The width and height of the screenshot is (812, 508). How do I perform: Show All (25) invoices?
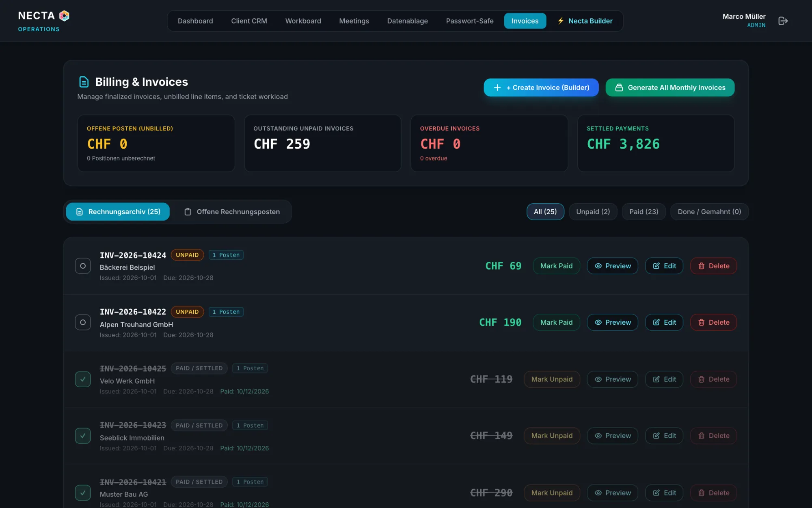coord(545,212)
